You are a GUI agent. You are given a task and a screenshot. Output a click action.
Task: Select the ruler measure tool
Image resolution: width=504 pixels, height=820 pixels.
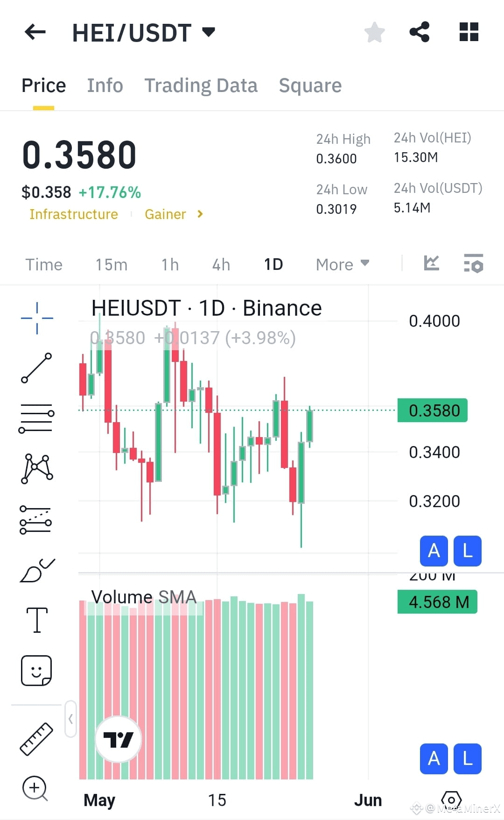36,739
